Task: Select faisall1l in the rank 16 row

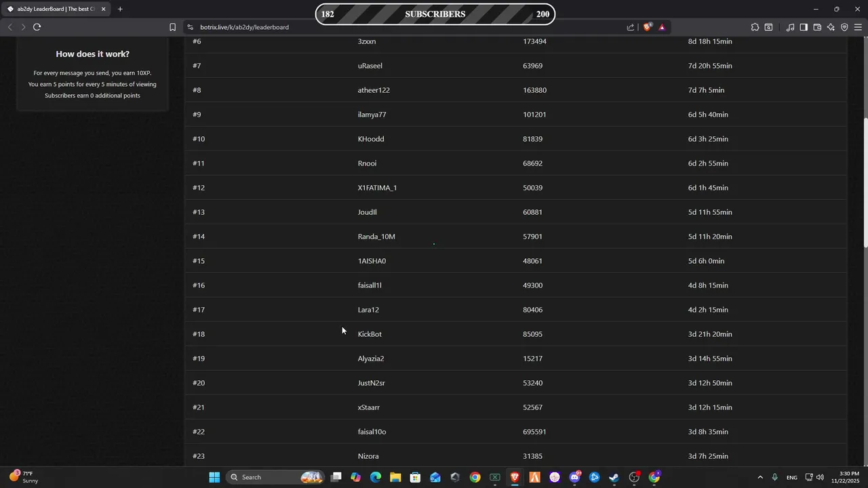Action: click(x=370, y=285)
